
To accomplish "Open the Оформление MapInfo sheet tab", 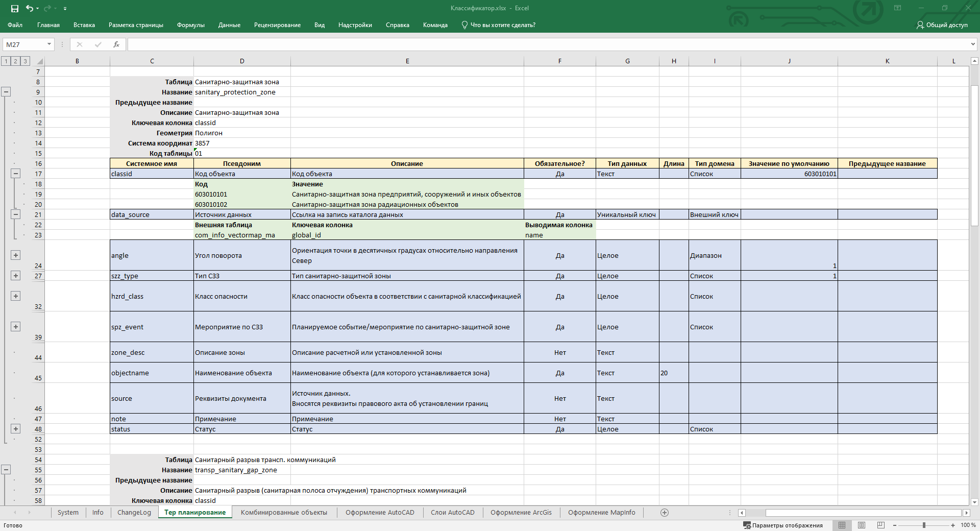I will pyautogui.click(x=602, y=513).
